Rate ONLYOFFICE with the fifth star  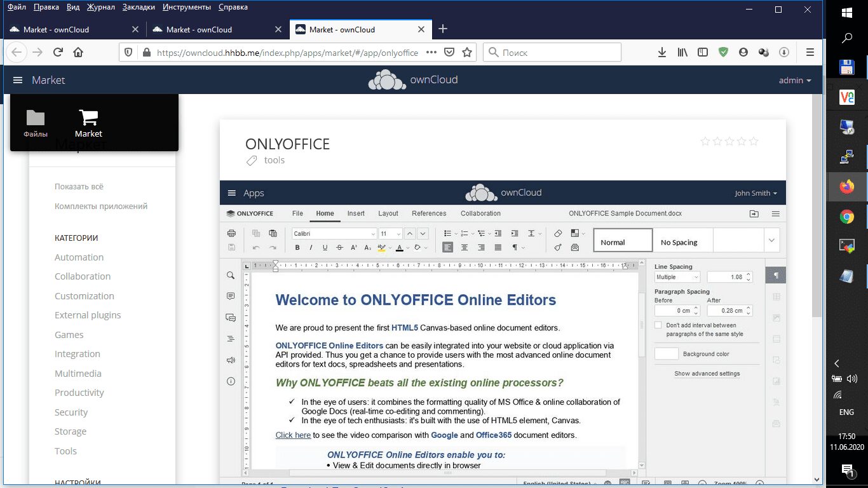pos(754,142)
